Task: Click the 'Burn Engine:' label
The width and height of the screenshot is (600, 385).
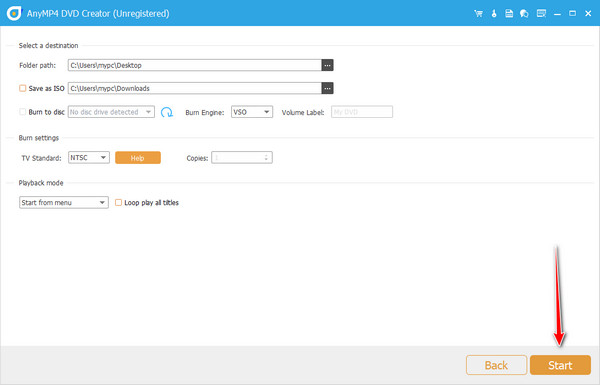Action: pyautogui.click(x=205, y=113)
